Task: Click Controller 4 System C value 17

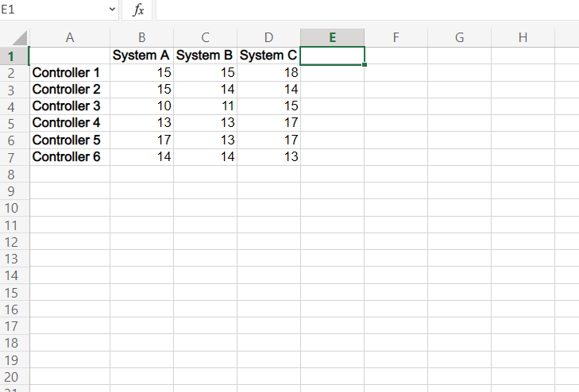Action: pyautogui.click(x=268, y=123)
